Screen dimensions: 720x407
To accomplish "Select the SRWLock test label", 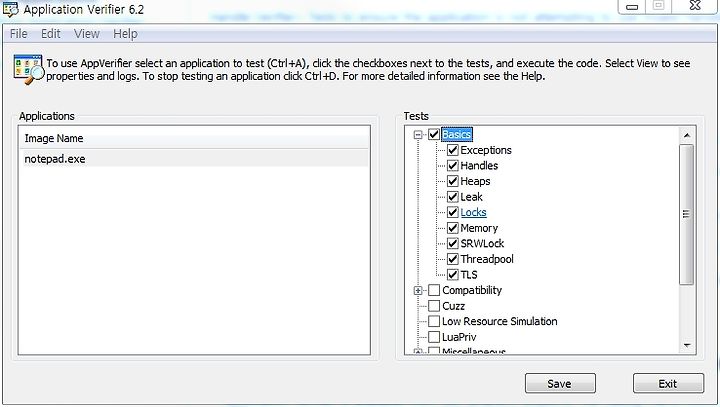I will (482, 243).
